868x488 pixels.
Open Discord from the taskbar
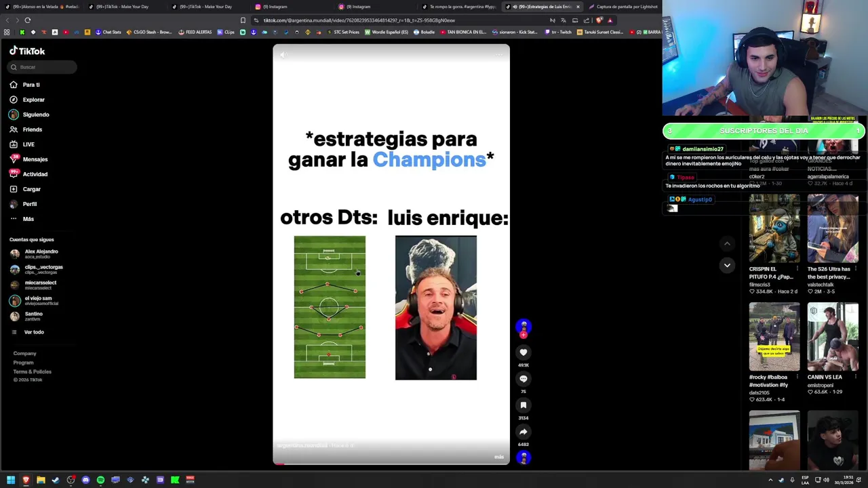pos(85,480)
